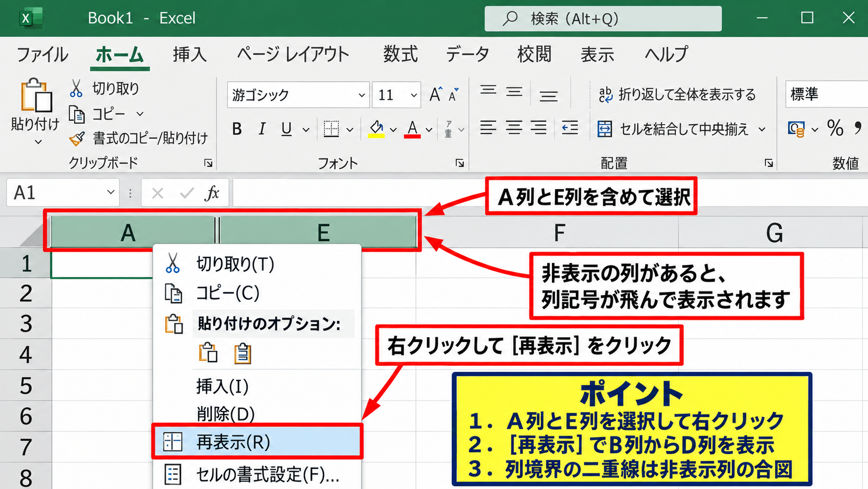The image size is (868, 489).
Task: Click the 検索 (Alt+Q) search box
Action: click(x=603, y=19)
